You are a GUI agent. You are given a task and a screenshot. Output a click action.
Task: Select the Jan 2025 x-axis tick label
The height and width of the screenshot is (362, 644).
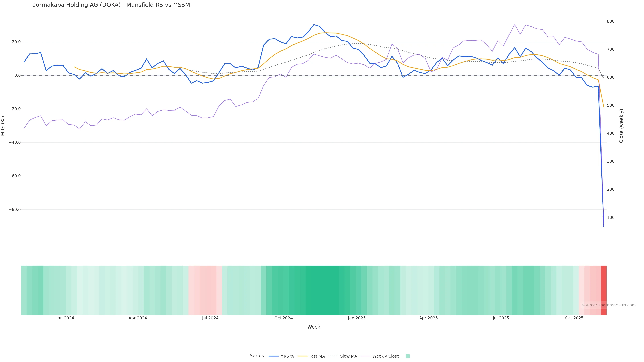(x=357, y=318)
